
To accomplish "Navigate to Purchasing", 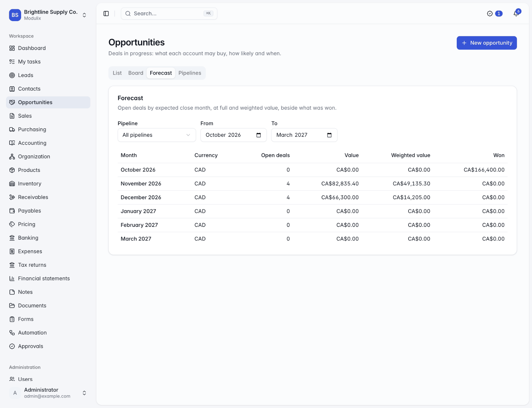I will pos(48,129).
